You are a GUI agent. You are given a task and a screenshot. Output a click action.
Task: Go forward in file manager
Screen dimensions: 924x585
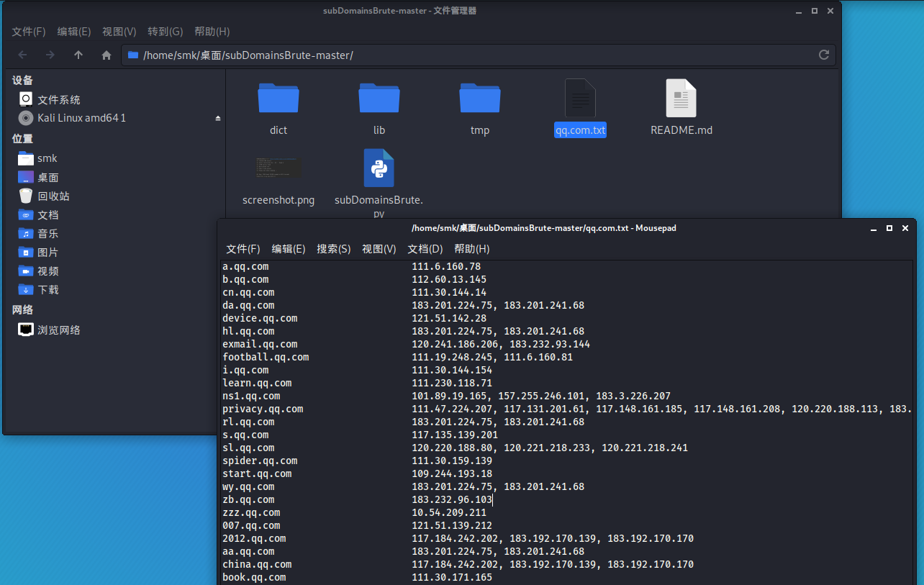(x=50, y=55)
